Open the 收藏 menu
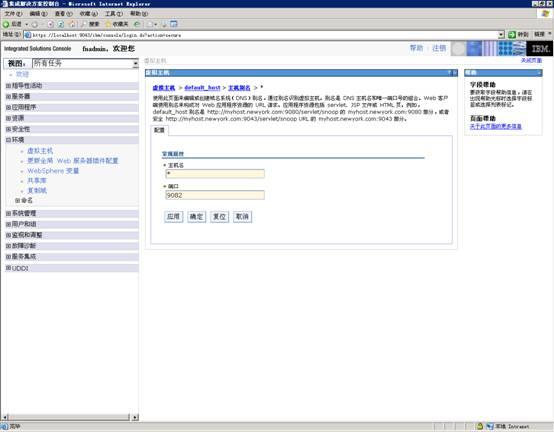Viewport: 554px width, 432px height. click(x=88, y=14)
